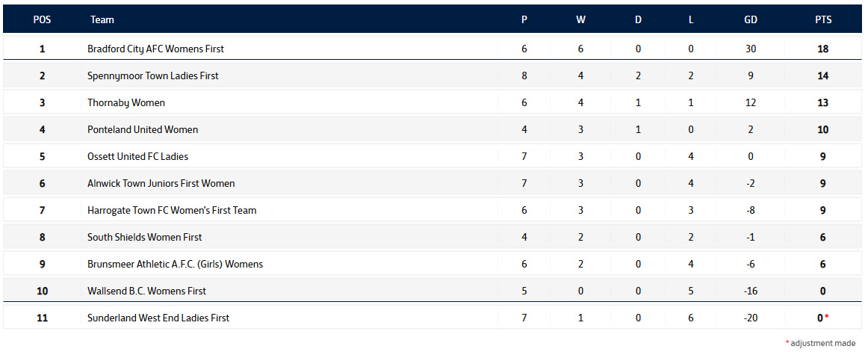Open Brunsmeer Athletic A.F.C. (Girls) Womens
The width and height of the screenshot is (868, 352).
pos(175,264)
